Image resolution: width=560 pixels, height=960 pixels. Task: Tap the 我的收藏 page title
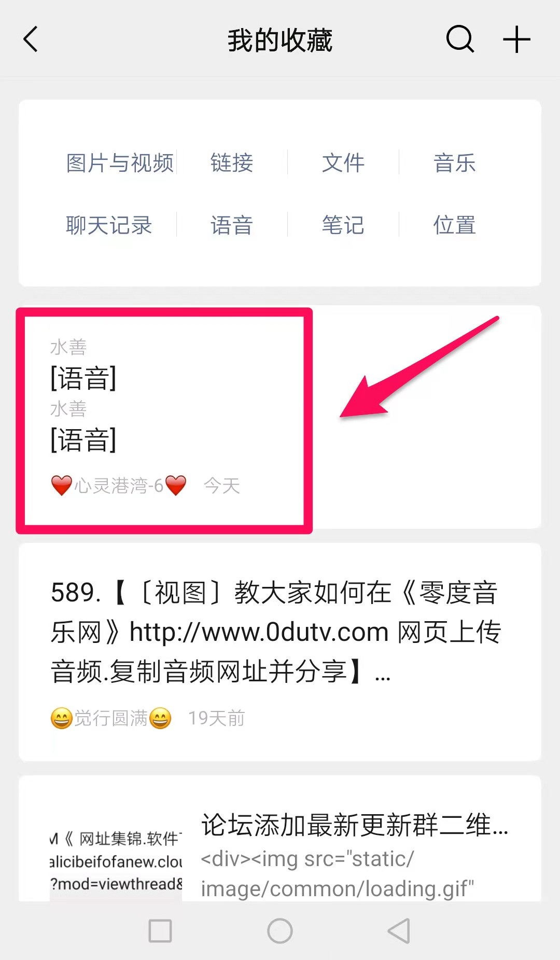(280, 40)
